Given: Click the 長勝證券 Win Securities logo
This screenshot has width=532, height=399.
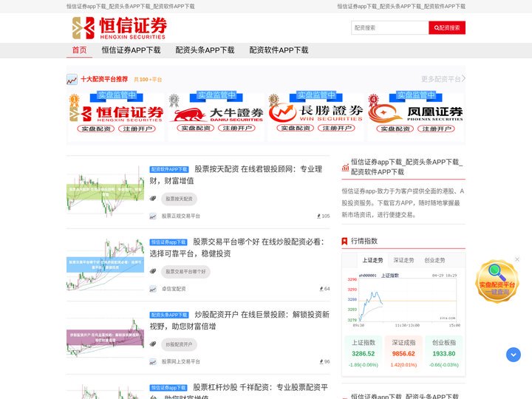Looking at the screenshot, I should point(316,113).
